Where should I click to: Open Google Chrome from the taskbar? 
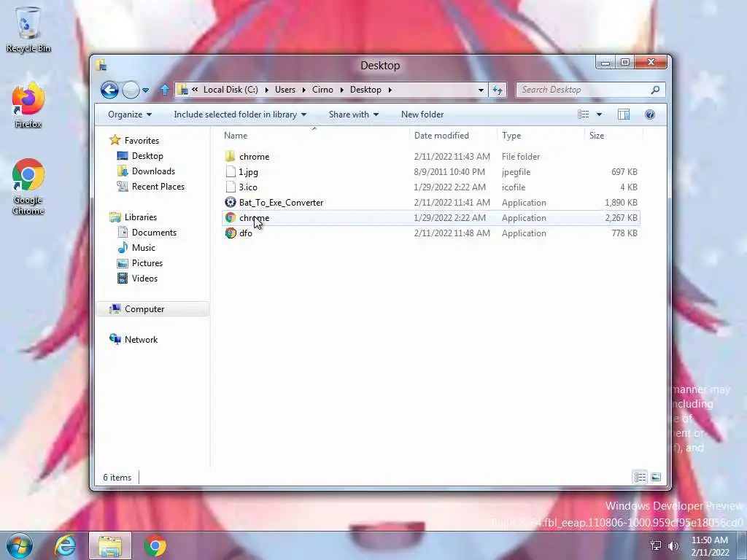coord(155,545)
